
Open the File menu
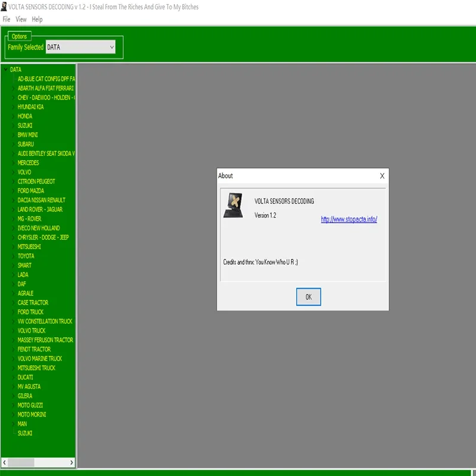pos(7,20)
